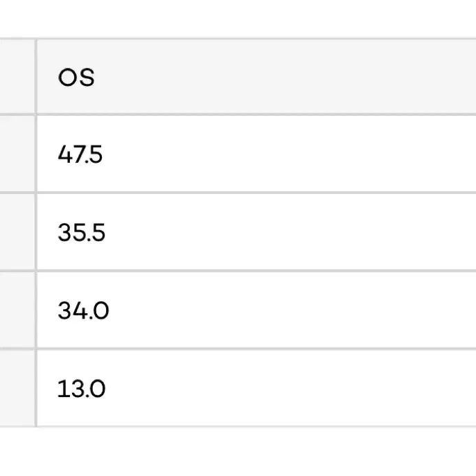This screenshot has height=476, width=476.
Task: Select the gray row-label cell beside 47.5
Action: coord(17,154)
